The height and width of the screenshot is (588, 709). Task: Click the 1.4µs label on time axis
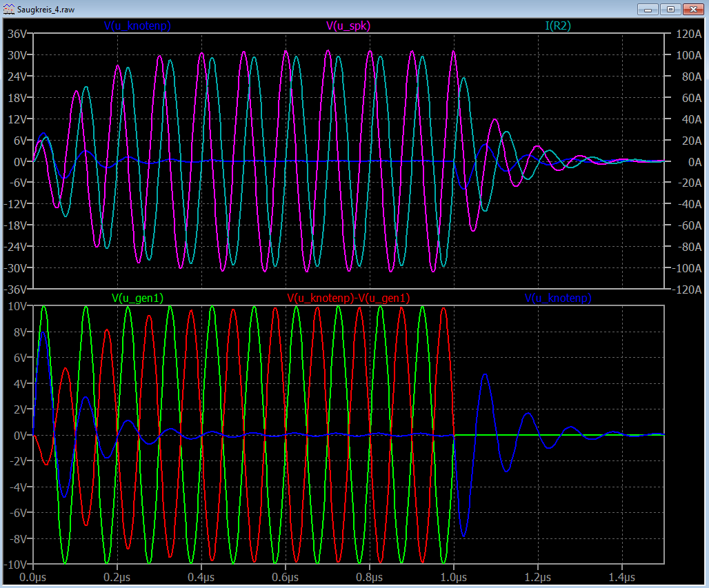[622, 576]
